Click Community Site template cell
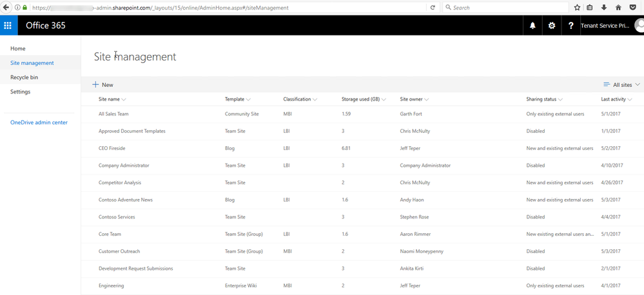 pyautogui.click(x=242, y=113)
